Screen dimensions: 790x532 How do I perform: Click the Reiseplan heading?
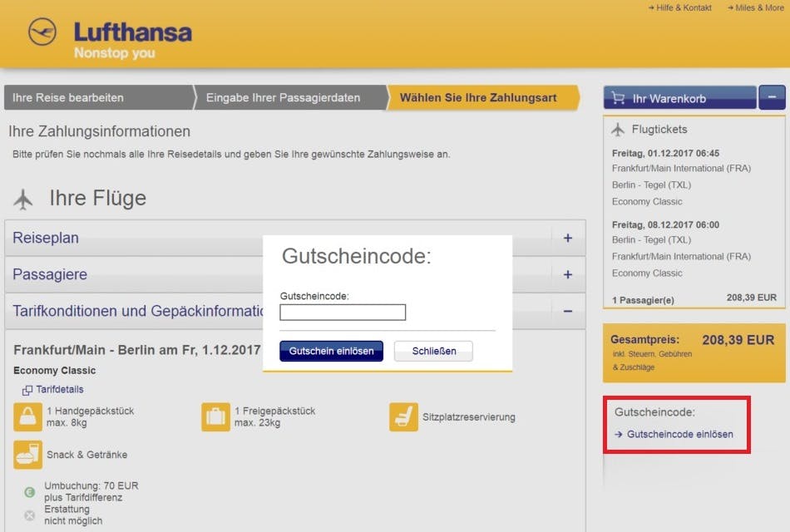point(46,238)
